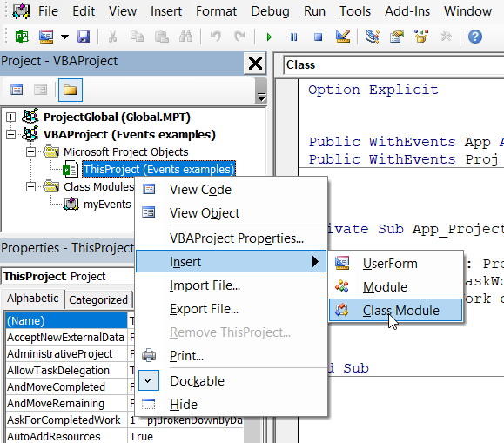
Task: Insert a Module from the submenu
Action: point(396,287)
